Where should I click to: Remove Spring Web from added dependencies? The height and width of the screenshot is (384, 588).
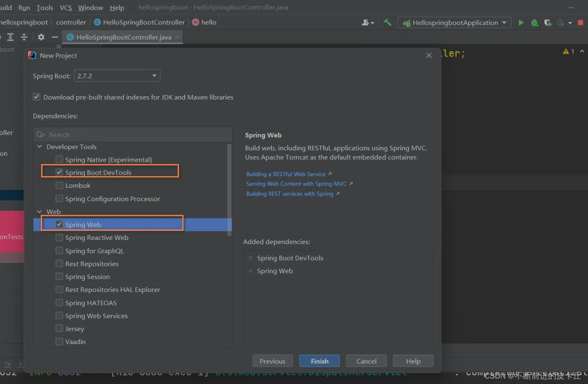250,271
